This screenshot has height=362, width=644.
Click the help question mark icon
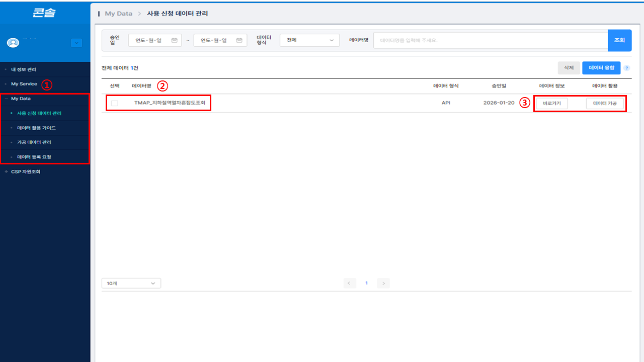(x=627, y=68)
